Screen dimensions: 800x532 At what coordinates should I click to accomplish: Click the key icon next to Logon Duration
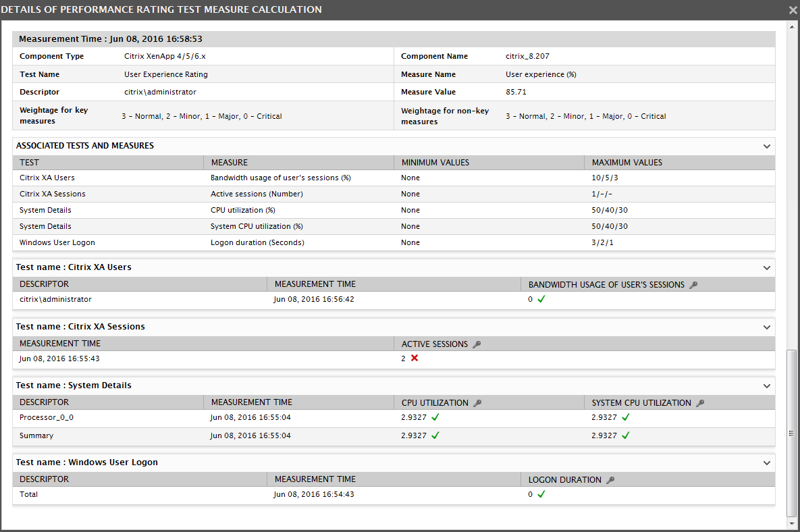tap(610, 480)
